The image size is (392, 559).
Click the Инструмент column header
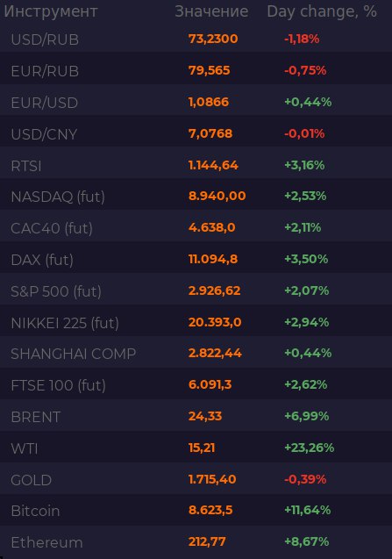[51, 11]
